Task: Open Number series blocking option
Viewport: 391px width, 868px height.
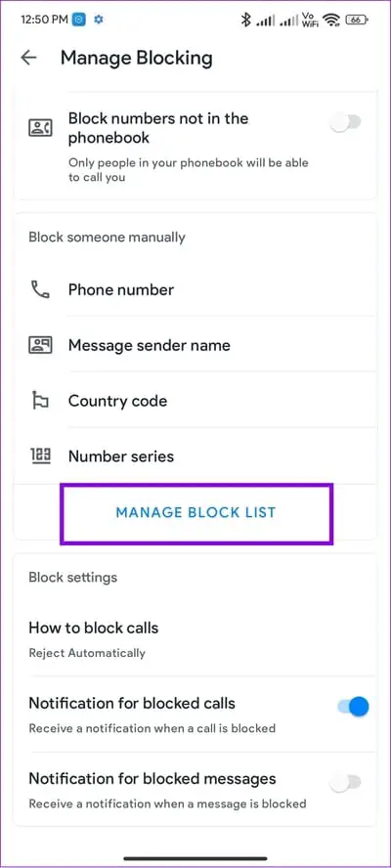Action: point(195,456)
